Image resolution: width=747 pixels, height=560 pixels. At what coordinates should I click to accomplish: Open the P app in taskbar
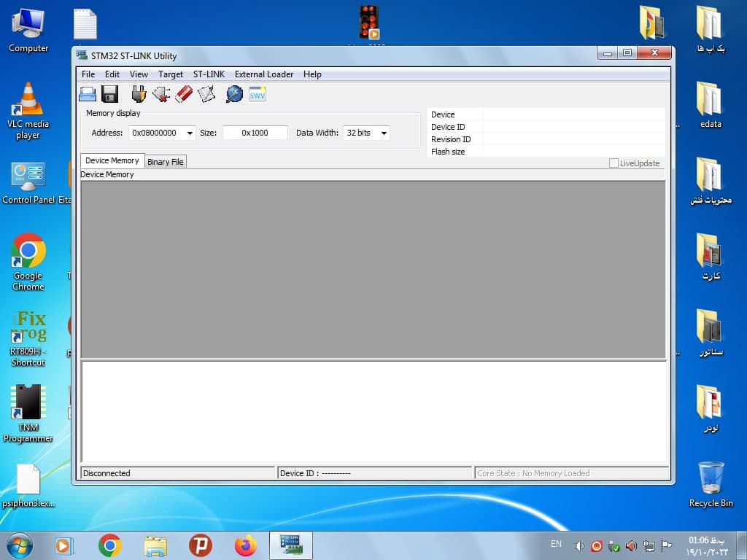tap(201, 545)
